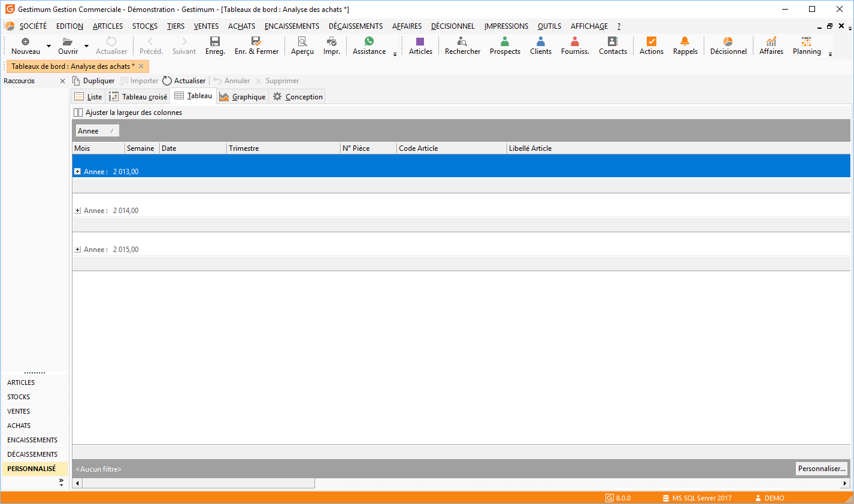Switch to the Conception tab
The height and width of the screenshot is (504, 854).
pyautogui.click(x=298, y=97)
